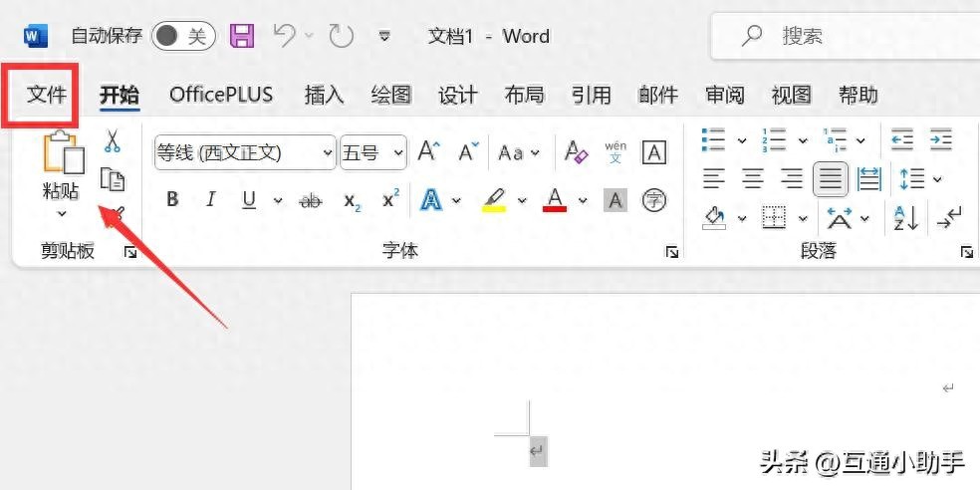The image size is (980, 490).
Task: Open the 审阅 (Review) tab
Action: [725, 95]
